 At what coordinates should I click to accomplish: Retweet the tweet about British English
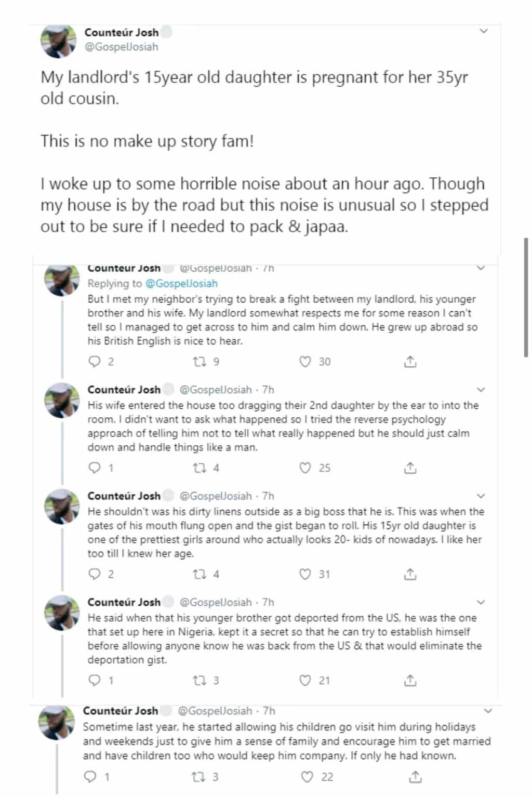point(200,362)
